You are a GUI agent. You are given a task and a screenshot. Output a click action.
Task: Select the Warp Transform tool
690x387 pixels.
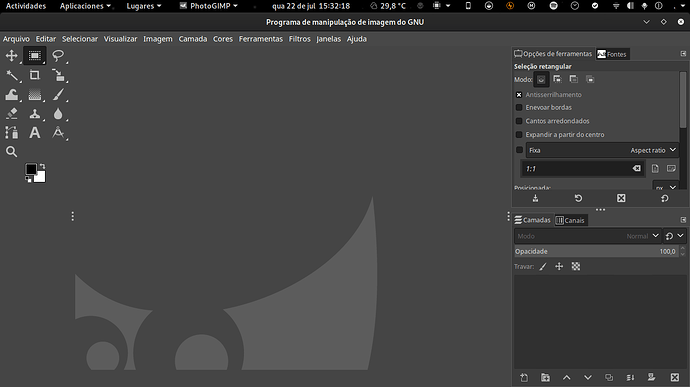pyautogui.click(x=11, y=94)
